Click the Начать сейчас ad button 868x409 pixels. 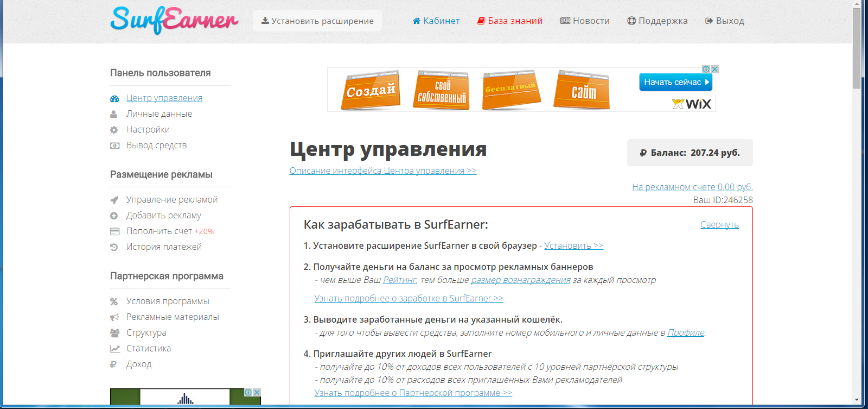pos(675,82)
